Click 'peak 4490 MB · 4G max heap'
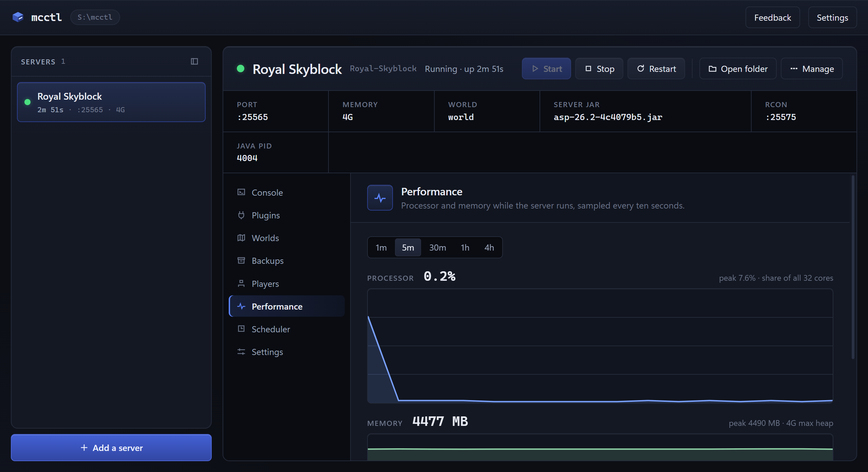 point(781,423)
